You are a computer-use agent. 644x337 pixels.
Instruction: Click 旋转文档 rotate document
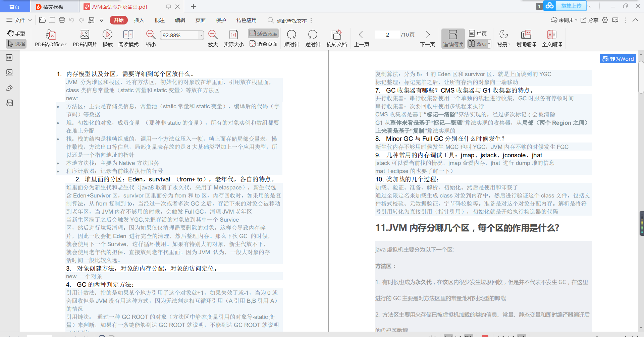336,39
